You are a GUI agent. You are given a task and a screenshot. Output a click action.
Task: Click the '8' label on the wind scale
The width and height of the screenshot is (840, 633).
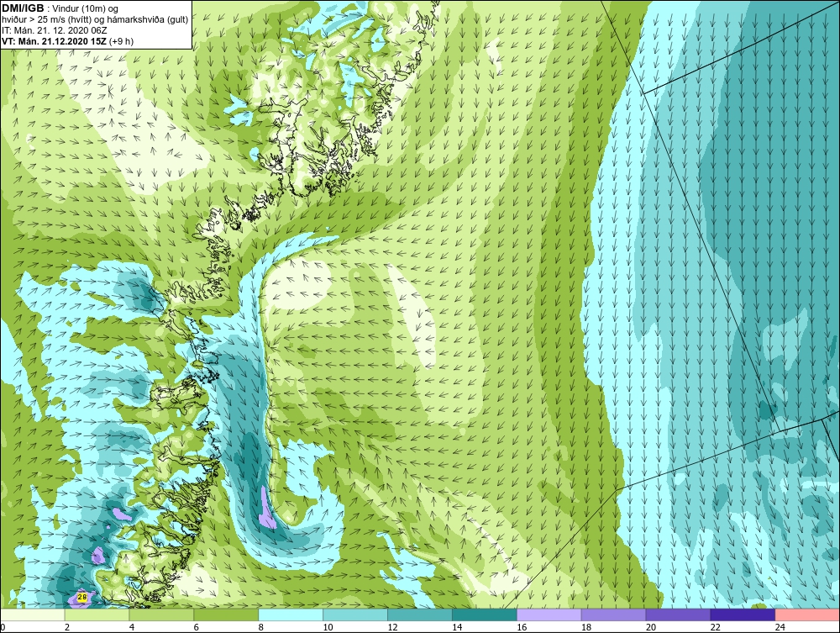(x=261, y=627)
